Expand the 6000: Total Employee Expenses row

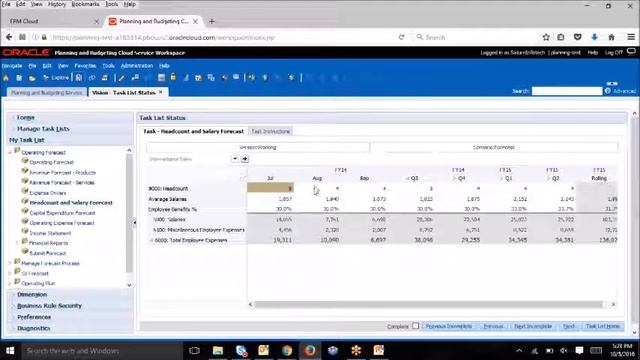[151, 240]
